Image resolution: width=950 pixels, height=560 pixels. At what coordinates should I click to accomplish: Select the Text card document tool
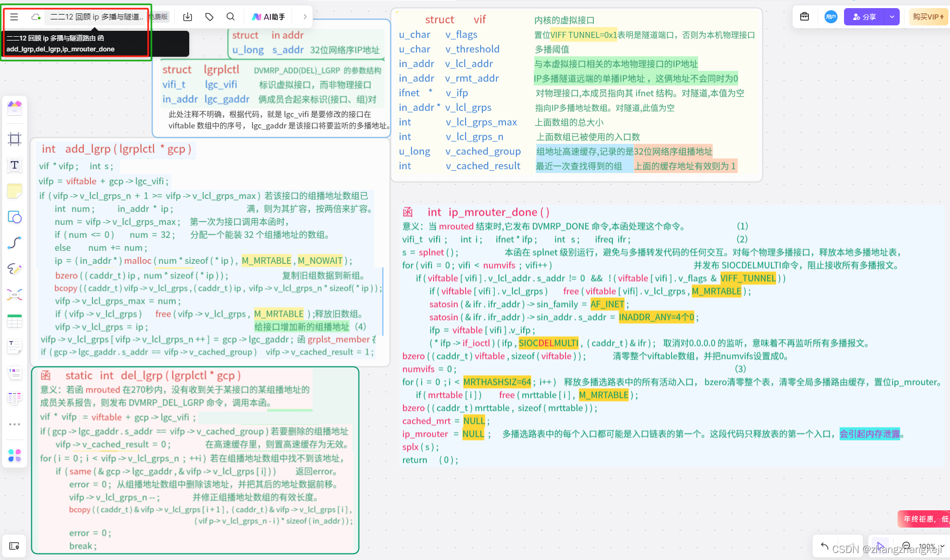point(15,346)
